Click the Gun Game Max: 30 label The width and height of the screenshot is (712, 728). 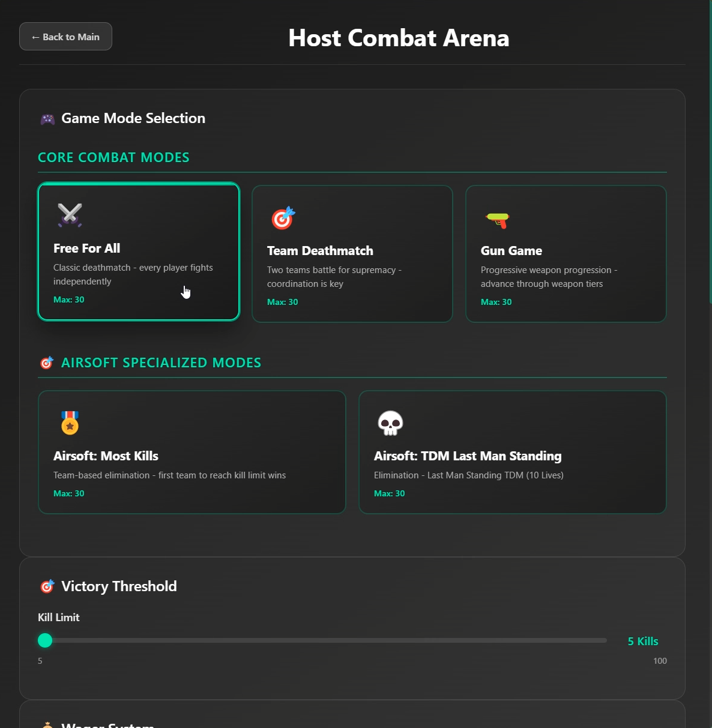(x=496, y=302)
